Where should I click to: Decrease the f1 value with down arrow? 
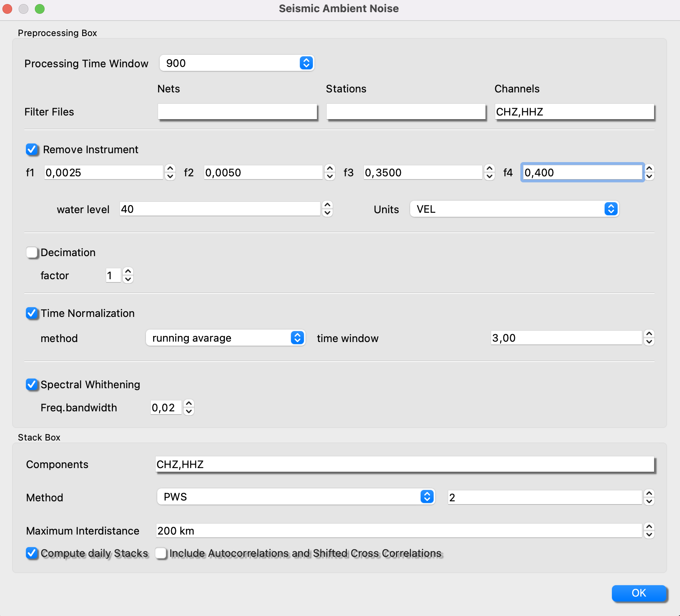170,177
